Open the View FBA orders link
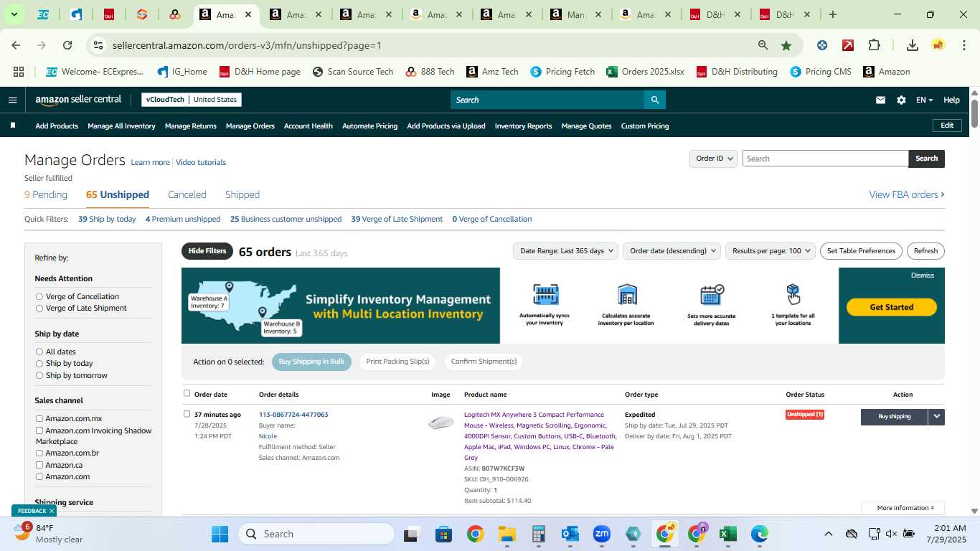 907,194
